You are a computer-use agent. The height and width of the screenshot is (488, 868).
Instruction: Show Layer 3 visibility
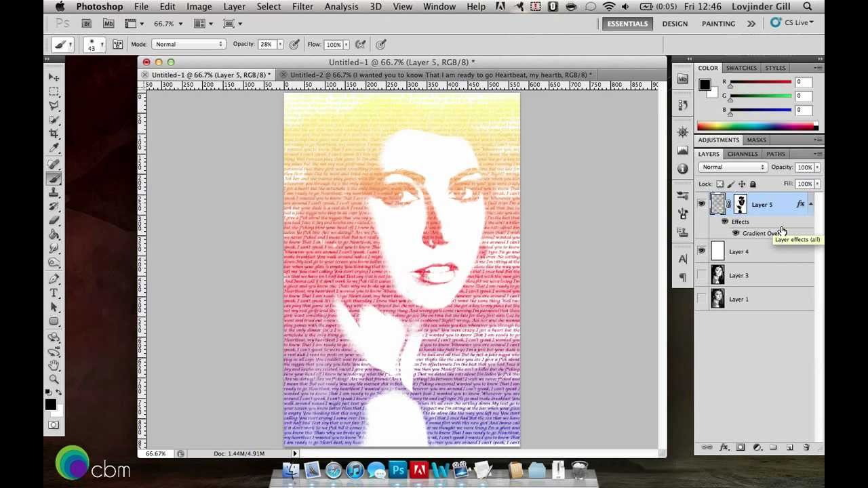click(x=701, y=275)
